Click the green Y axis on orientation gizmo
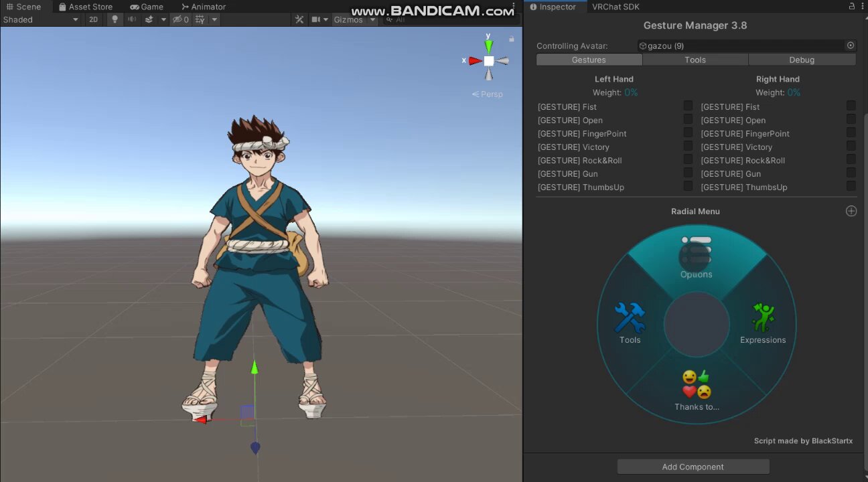868x482 pixels. (x=489, y=46)
